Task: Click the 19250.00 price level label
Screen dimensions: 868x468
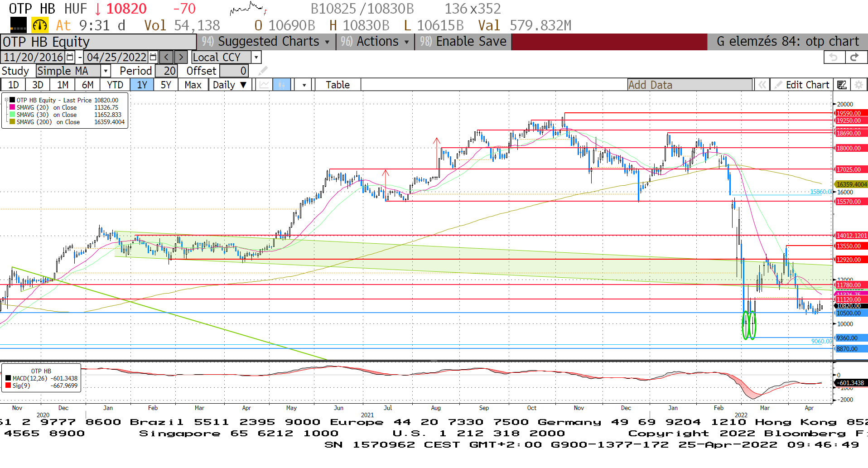Action: coord(851,121)
